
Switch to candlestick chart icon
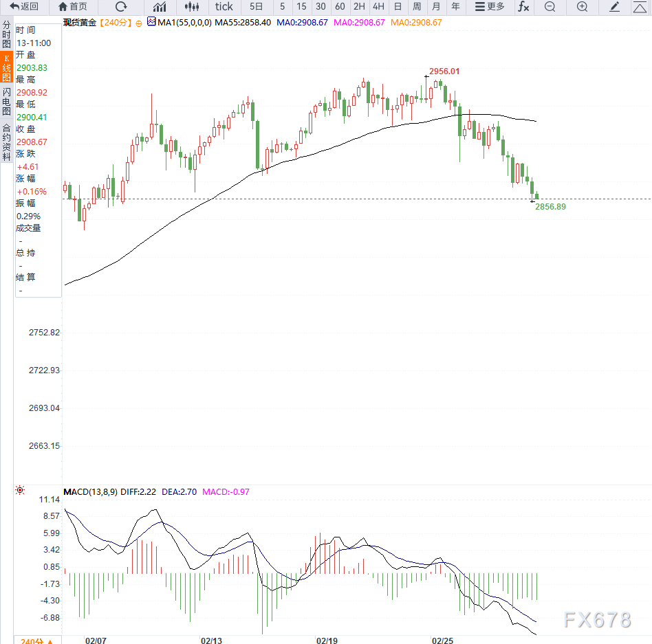point(193,7)
